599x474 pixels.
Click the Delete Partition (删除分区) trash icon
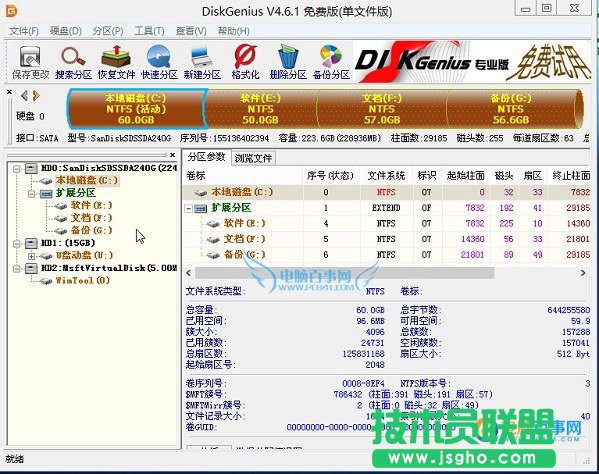[288, 62]
